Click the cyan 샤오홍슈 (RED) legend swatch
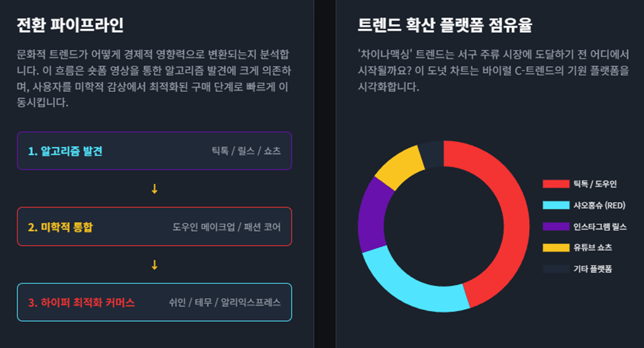Image resolution: width=644 pixels, height=348 pixels. coord(555,205)
